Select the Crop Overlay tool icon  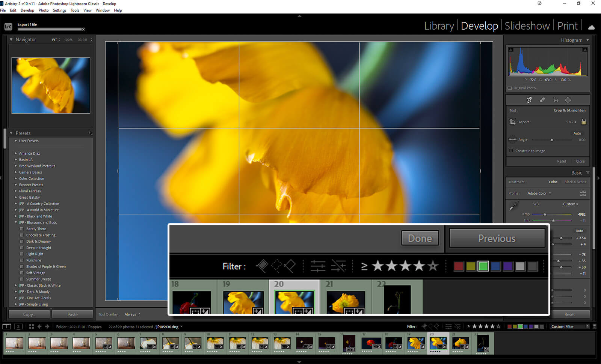coord(529,100)
